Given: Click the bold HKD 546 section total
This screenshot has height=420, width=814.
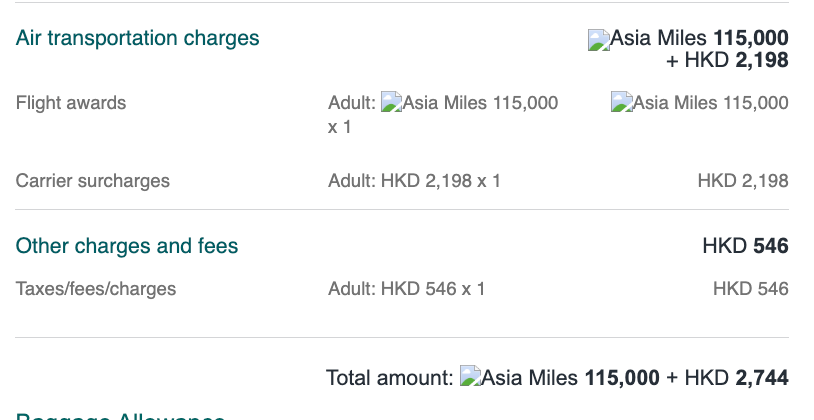Looking at the screenshot, I should pyautogui.click(x=745, y=246).
